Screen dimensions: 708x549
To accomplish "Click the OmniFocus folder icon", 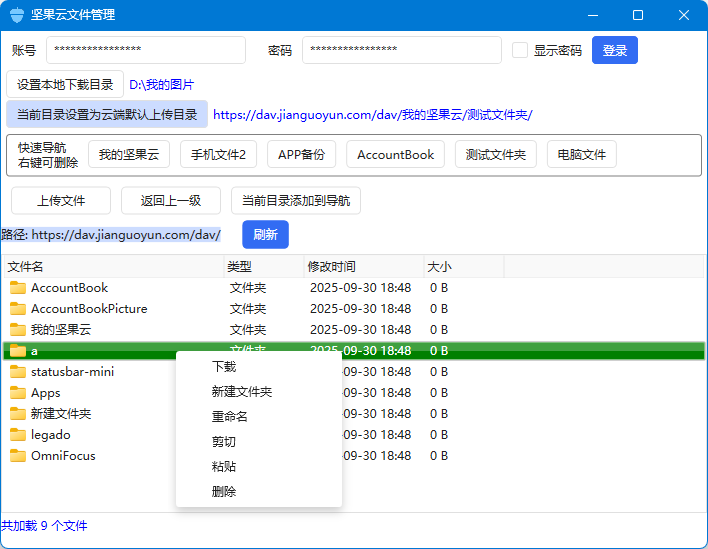I will (x=17, y=456).
